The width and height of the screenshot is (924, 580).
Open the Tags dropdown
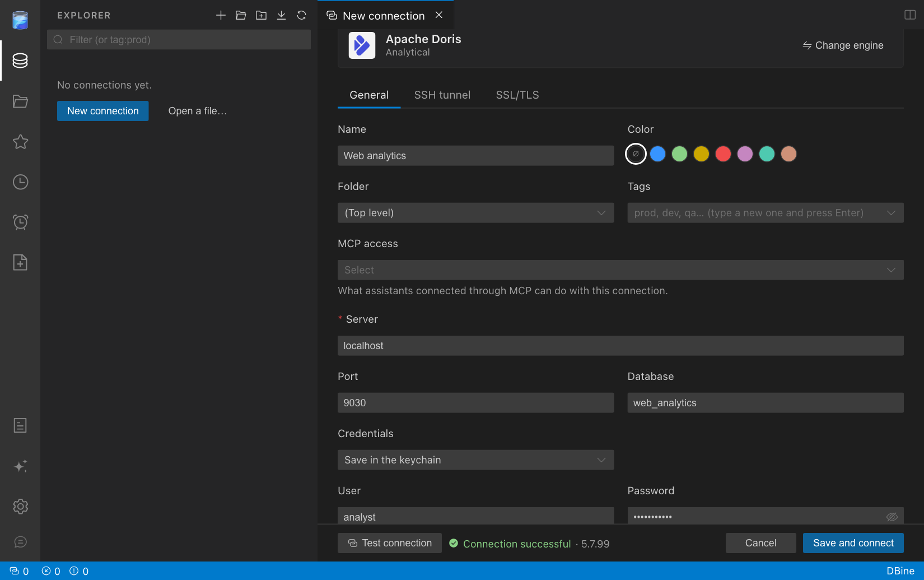pos(766,213)
